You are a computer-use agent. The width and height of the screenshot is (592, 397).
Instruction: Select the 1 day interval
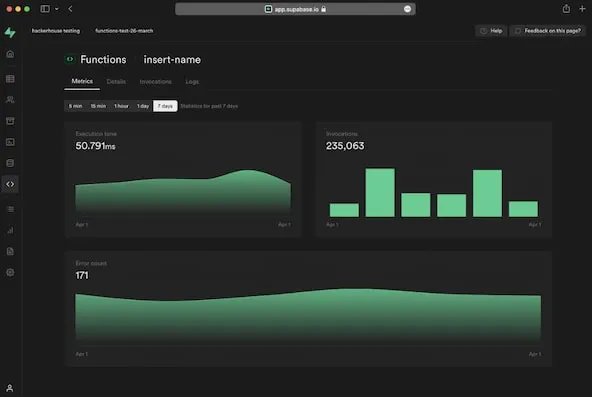point(143,106)
